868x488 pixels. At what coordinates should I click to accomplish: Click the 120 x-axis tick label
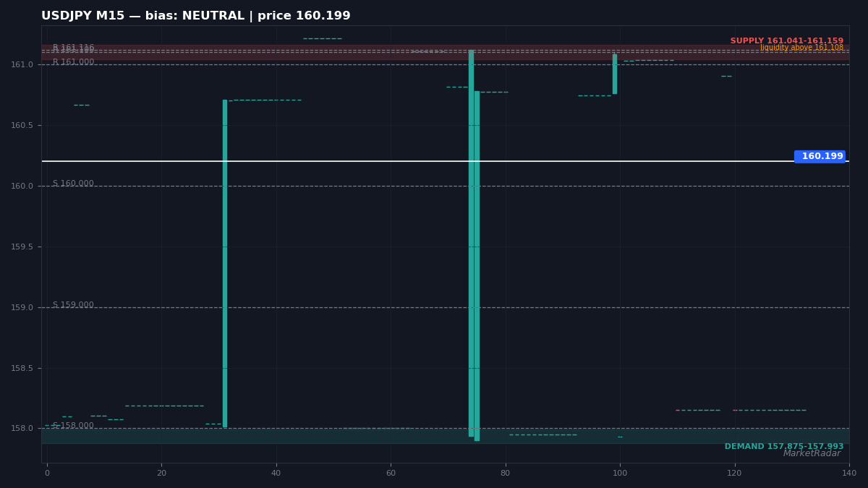point(735,474)
